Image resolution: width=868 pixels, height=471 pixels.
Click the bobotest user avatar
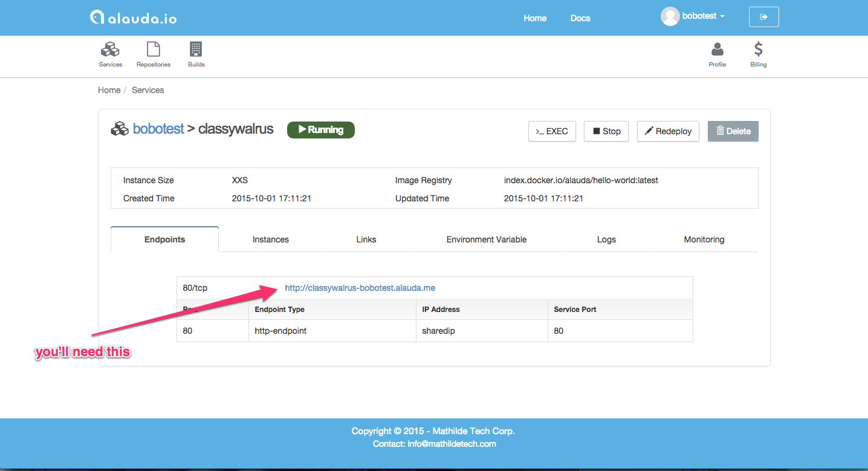click(670, 17)
